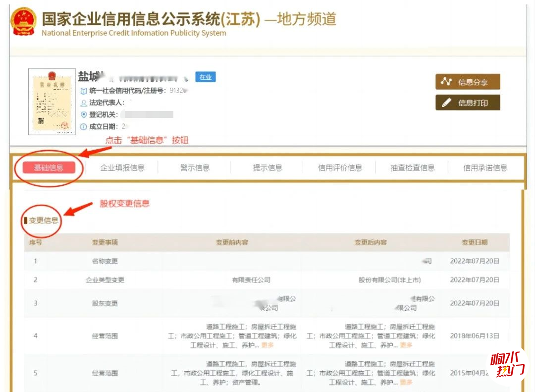Click the 名称变更 cell in row 1
This screenshot has height=392, width=535.
pyautogui.click(x=105, y=261)
